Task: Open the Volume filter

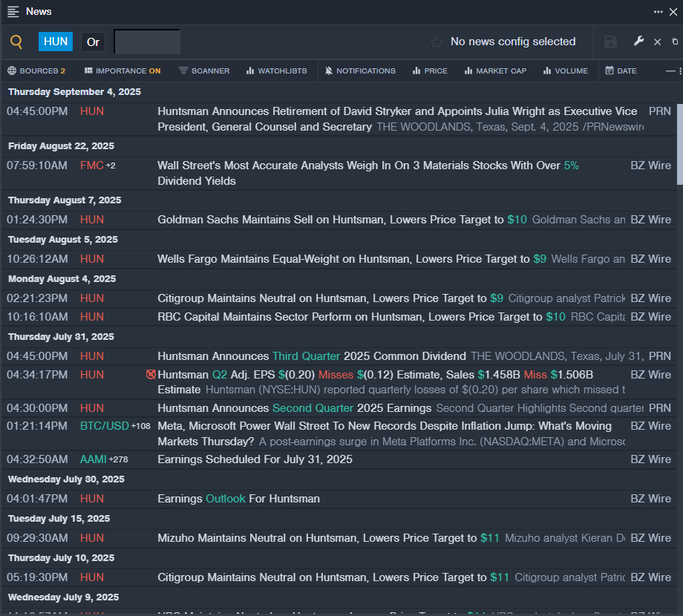Action: tap(566, 71)
